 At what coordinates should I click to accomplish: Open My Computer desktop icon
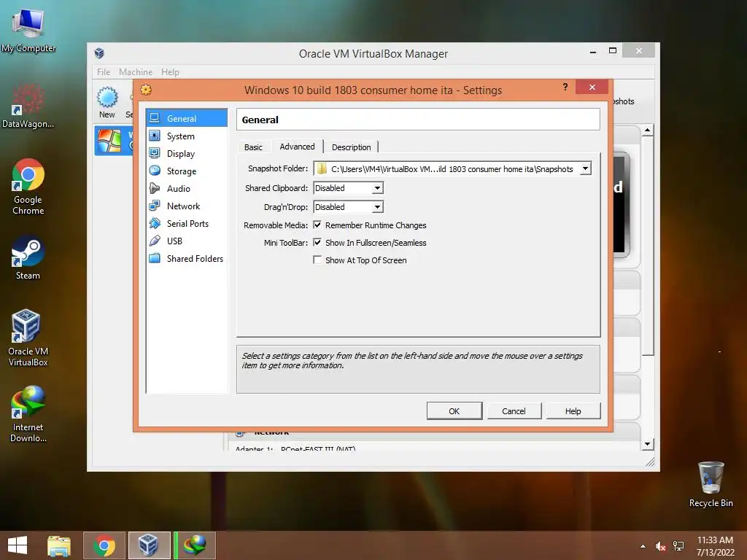pos(28,31)
